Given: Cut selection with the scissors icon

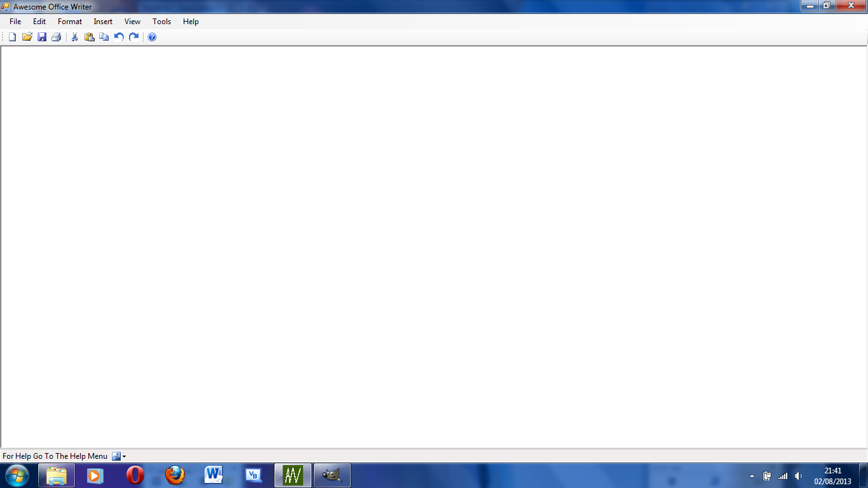Looking at the screenshot, I should coord(74,36).
